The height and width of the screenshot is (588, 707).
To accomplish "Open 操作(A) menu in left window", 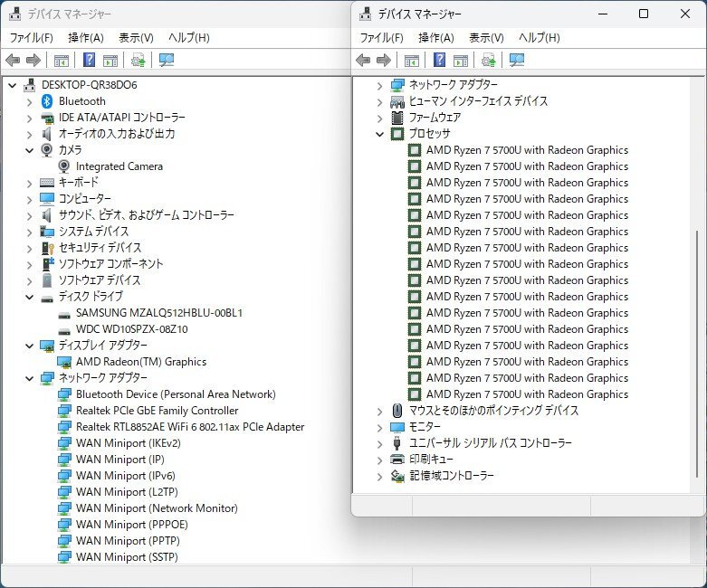I will tap(86, 38).
